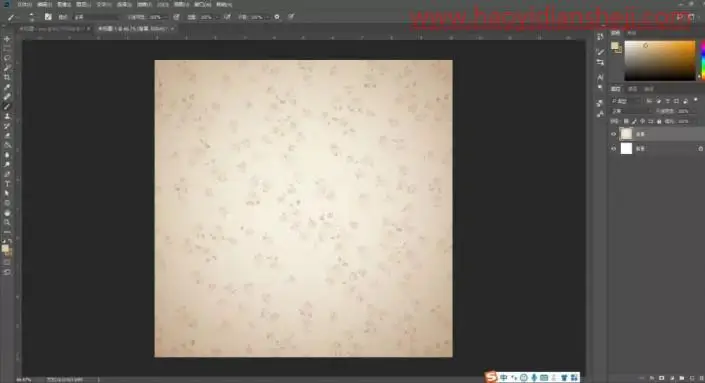This screenshot has height=383, width=705.
Task: Select the Horizontal Type tool
Action: [x=7, y=184]
